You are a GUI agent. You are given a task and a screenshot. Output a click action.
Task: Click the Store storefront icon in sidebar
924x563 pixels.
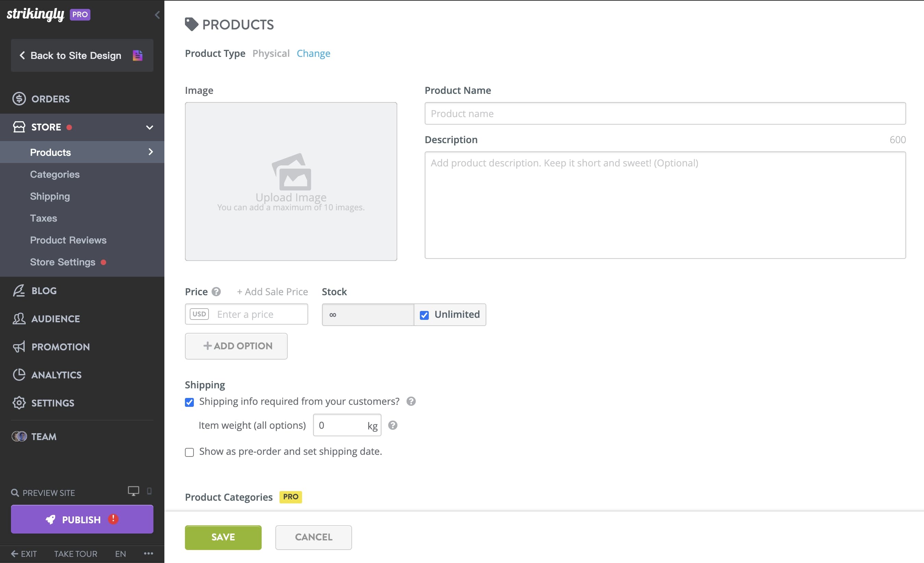[19, 127]
